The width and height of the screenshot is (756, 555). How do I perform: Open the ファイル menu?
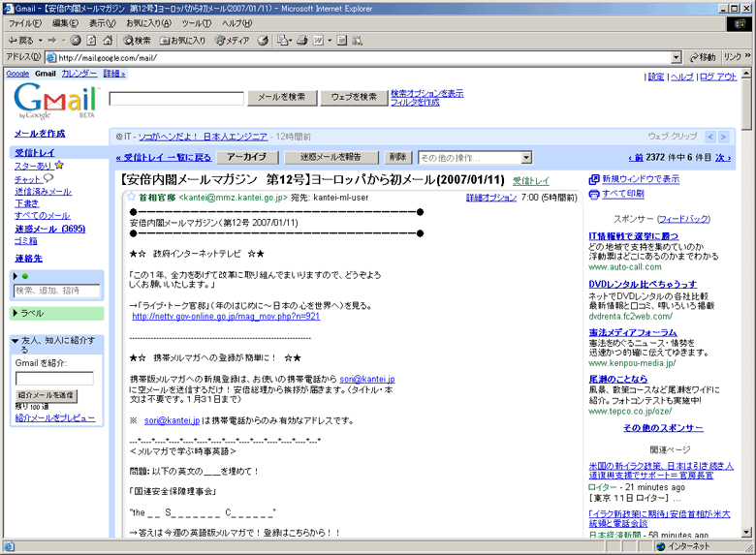(x=25, y=23)
